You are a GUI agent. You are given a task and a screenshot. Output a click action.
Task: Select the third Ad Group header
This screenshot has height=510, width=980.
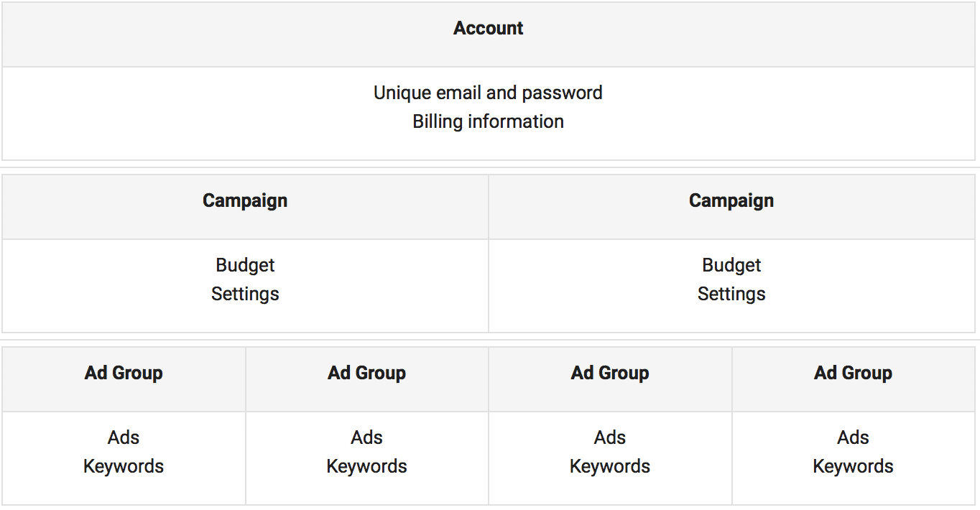pyautogui.click(x=610, y=379)
